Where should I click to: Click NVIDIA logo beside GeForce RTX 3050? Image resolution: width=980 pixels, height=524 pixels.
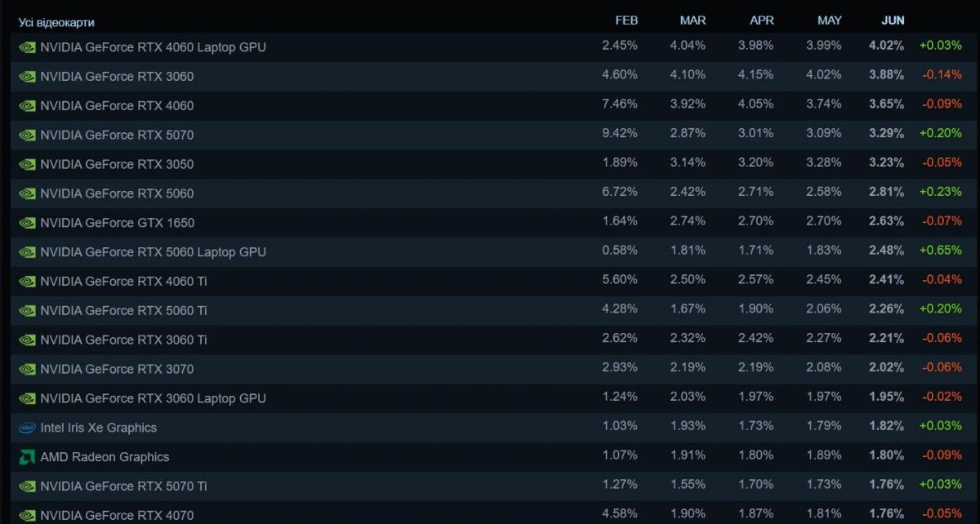click(x=27, y=164)
